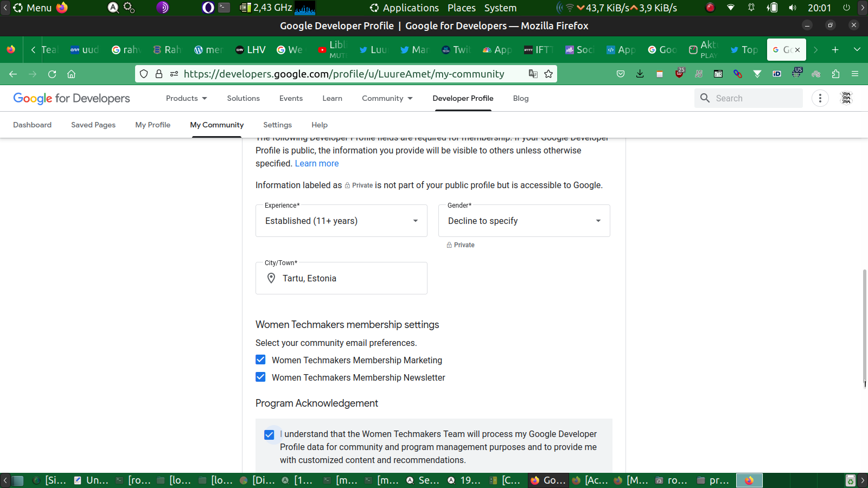
Task: Uncheck Women Techmakers Membership Newsletter
Action: [260, 377]
